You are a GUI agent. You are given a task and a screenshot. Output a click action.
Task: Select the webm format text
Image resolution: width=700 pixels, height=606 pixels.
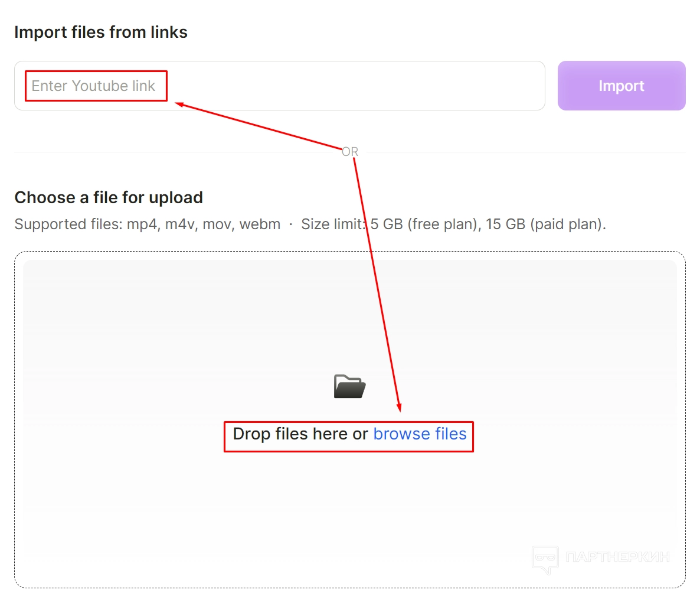tap(260, 224)
